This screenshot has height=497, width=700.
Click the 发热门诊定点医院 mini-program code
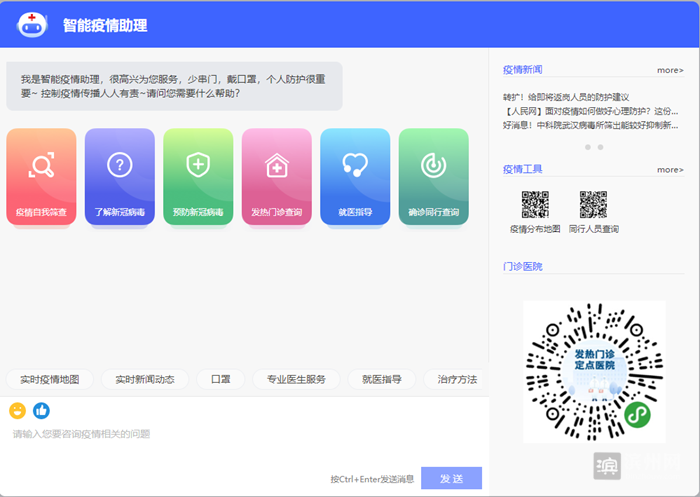594,372
